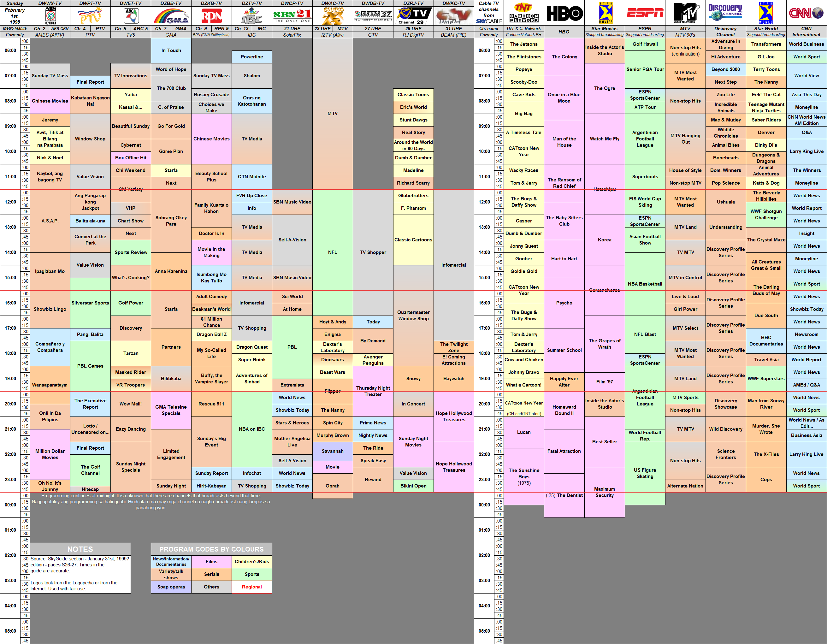Screen dimensions: 827x644
Task: Select the Sports green colour swatch
Action: 252,574
